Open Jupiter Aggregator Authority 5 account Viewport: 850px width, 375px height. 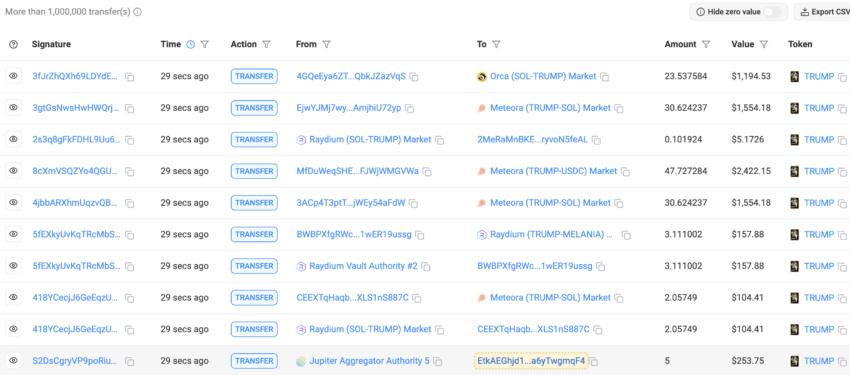coord(369,361)
